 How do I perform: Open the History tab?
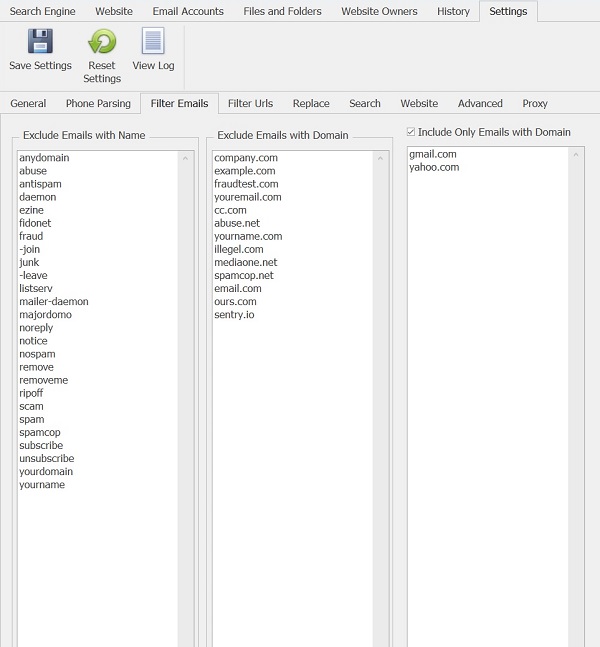coord(454,11)
